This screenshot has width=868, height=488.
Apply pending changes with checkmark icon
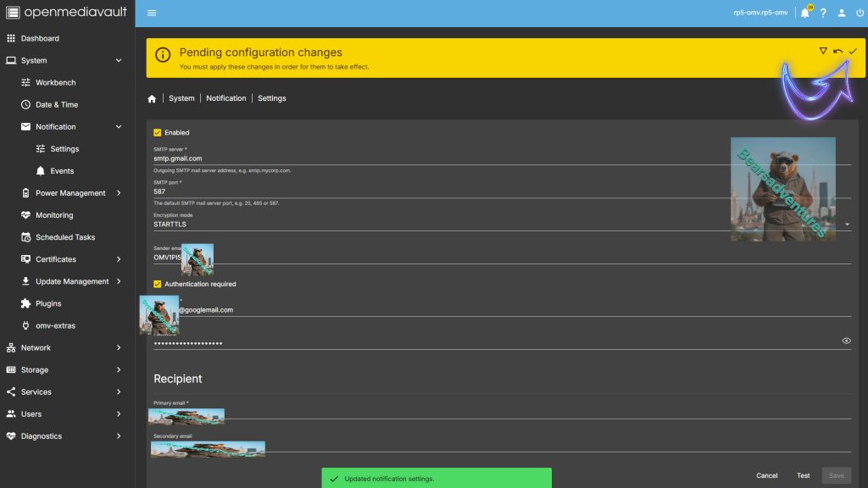(x=853, y=52)
